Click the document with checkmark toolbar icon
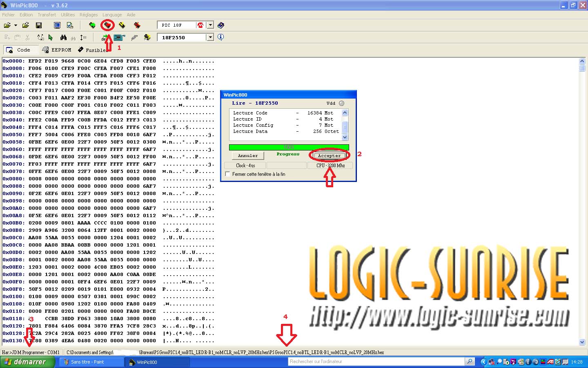588x368 pixels. pyautogui.click(x=70, y=25)
